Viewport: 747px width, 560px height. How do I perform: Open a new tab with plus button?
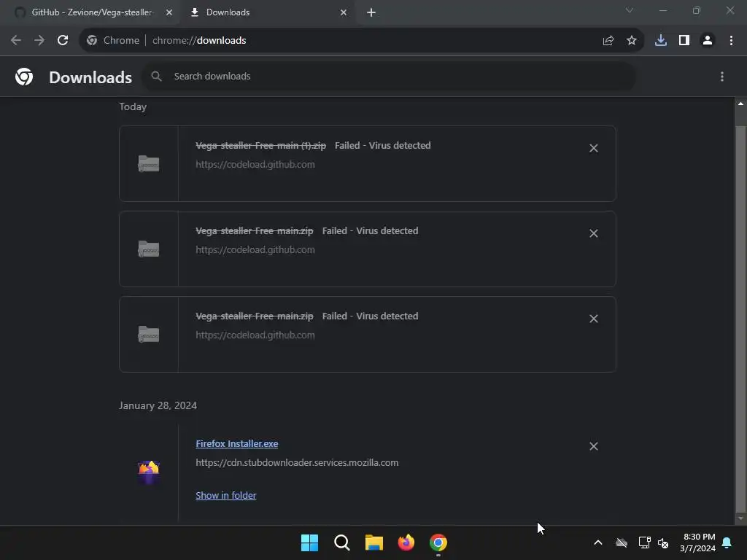tap(371, 12)
